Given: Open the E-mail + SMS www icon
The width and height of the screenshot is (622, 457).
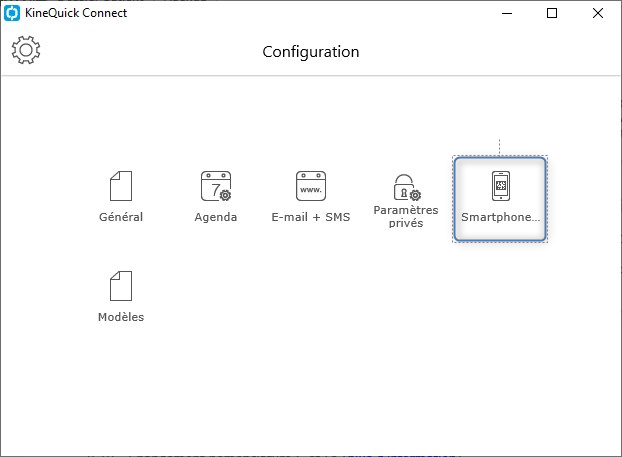Looking at the screenshot, I should (311, 186).
